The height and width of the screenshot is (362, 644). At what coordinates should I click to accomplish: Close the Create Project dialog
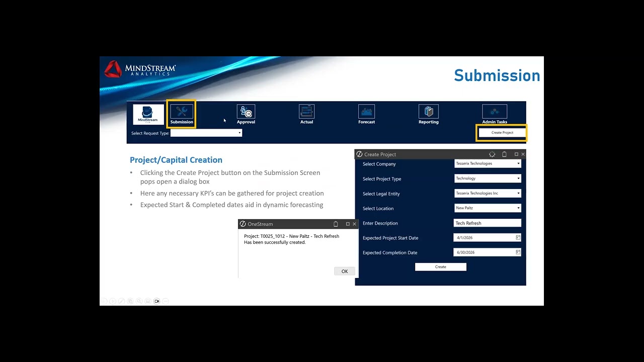click(x=523, y=154)
